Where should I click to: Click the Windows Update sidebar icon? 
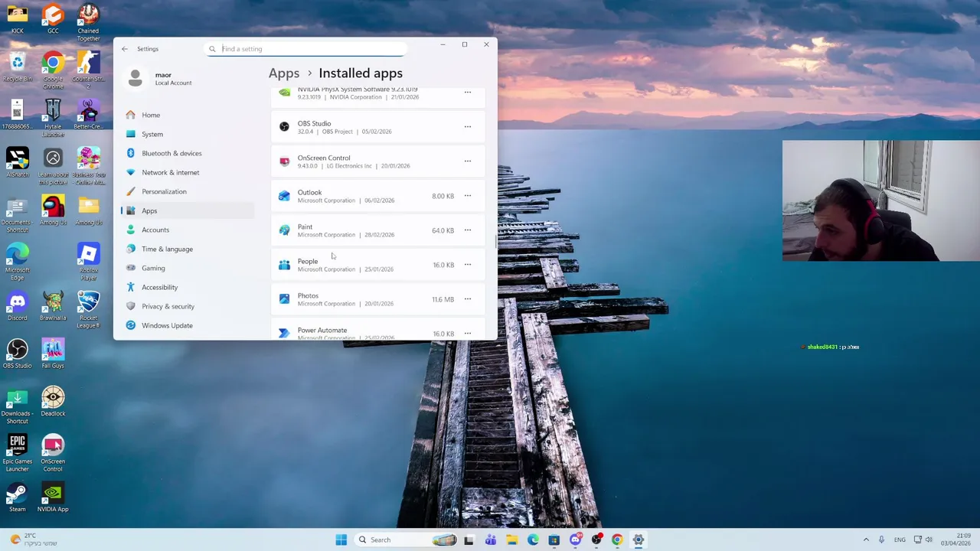(130, 325)
